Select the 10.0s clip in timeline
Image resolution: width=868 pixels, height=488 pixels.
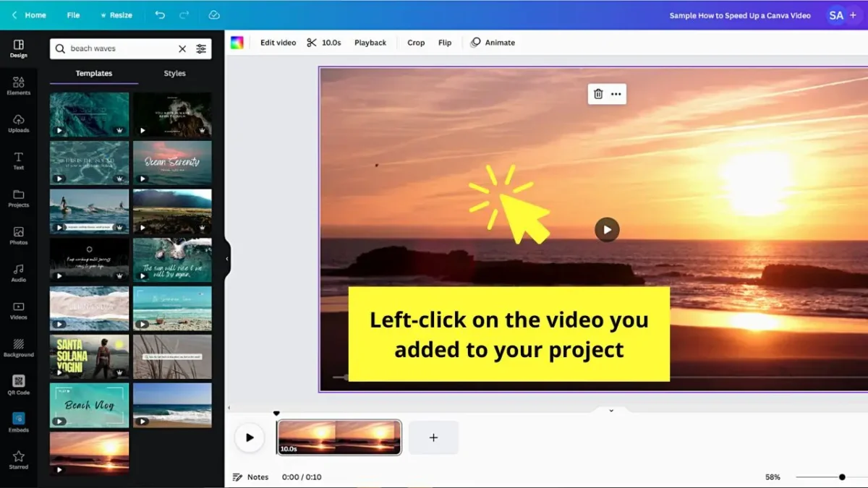click(x=339, y=437)
